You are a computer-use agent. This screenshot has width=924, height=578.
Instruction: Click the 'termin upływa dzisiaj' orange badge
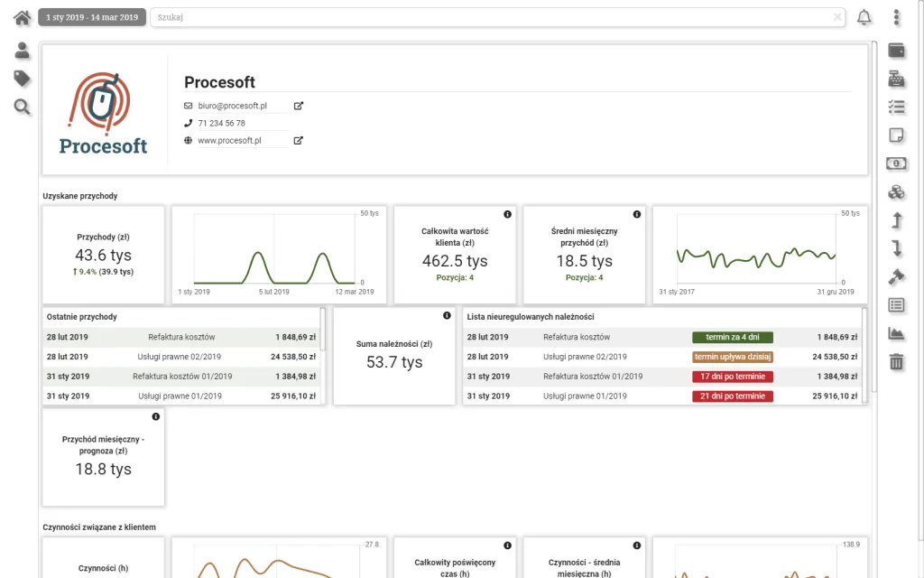pos(733,357)
